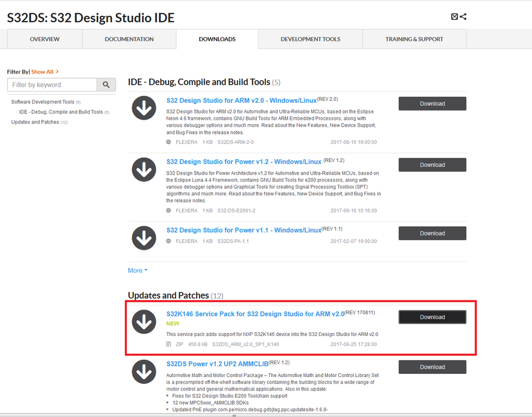This screenshot has width=532, height=417.
Task: Go to Training & Support tab
Action: [x=414, y=39]
